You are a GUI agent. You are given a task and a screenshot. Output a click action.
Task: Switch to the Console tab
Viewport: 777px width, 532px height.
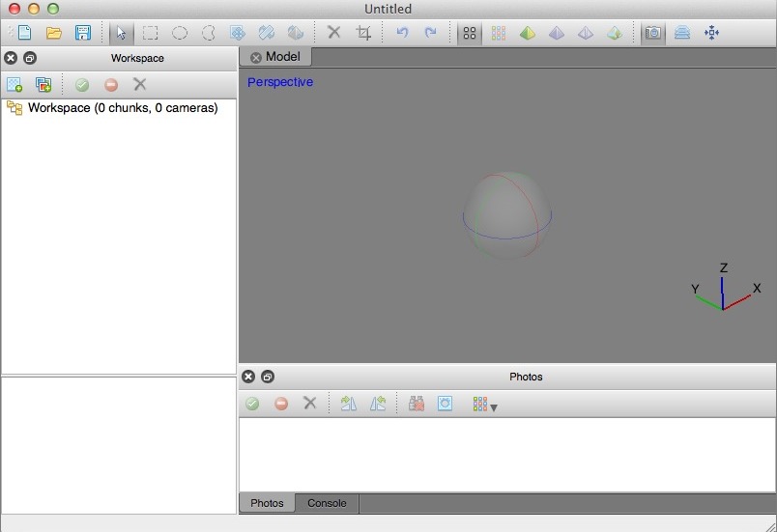(x=327, y=503)
